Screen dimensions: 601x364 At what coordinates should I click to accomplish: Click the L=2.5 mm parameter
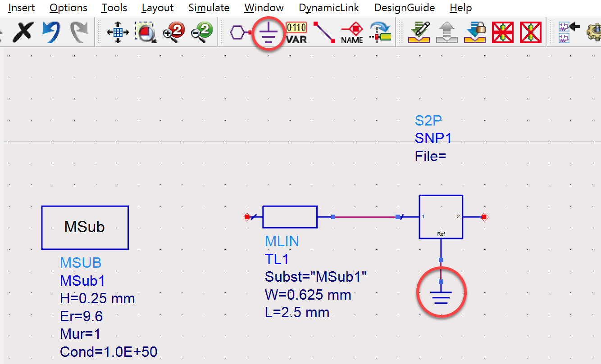tap(297, 312)
